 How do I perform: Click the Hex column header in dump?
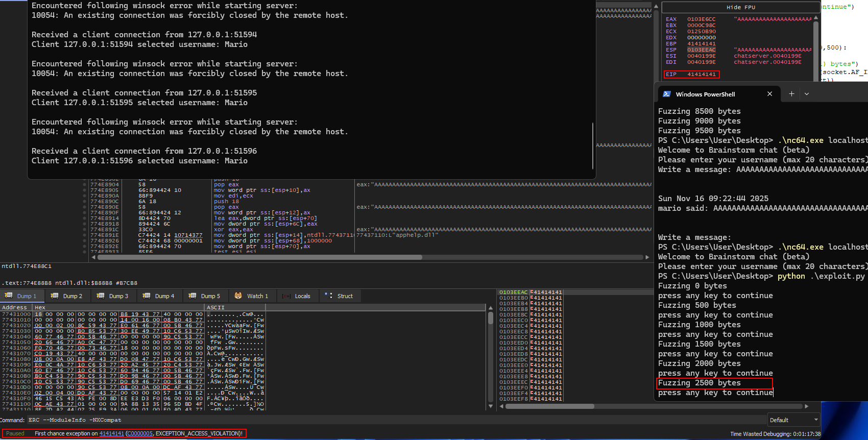click(x=118, y=307)
